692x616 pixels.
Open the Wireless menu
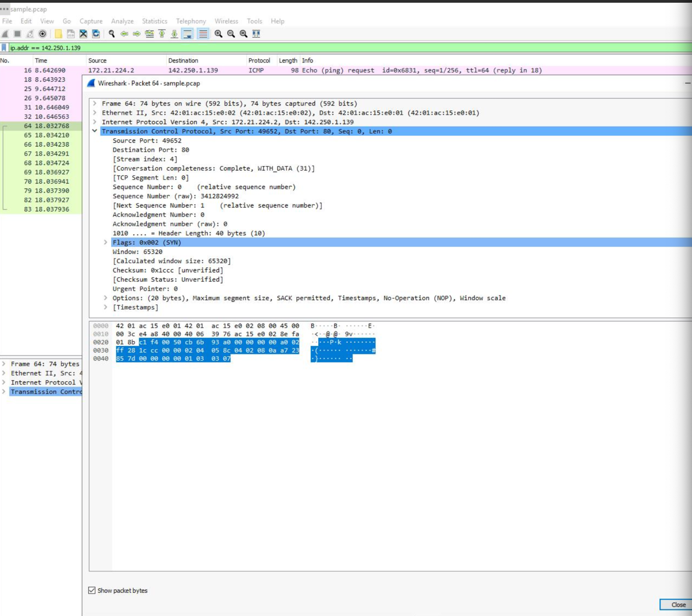[x=226, y=21]
